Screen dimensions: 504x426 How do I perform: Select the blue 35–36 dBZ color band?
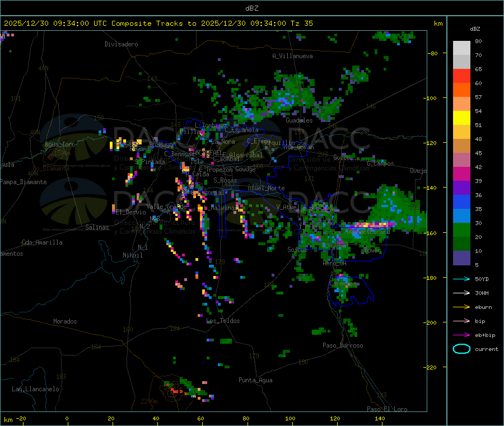tap(461, 202)
